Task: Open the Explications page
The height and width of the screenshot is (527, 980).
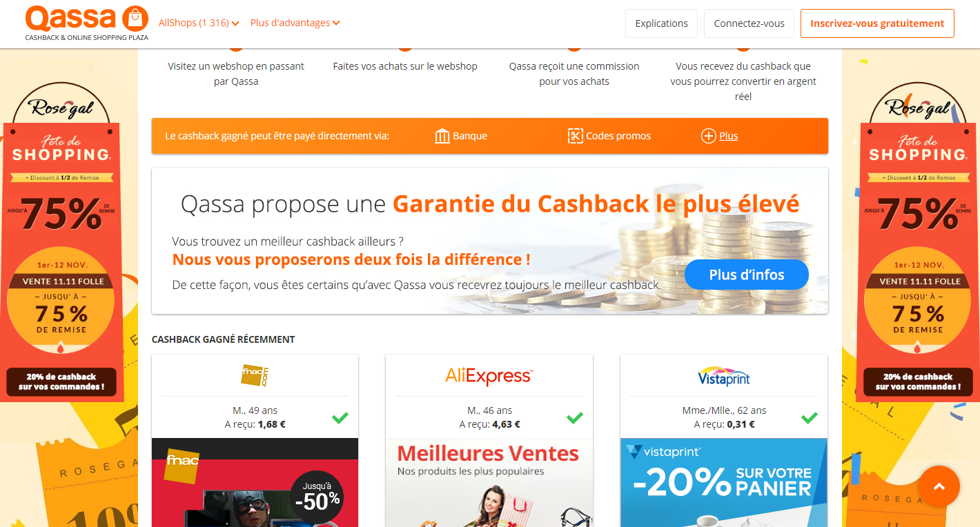Action: tap(661, 23)
